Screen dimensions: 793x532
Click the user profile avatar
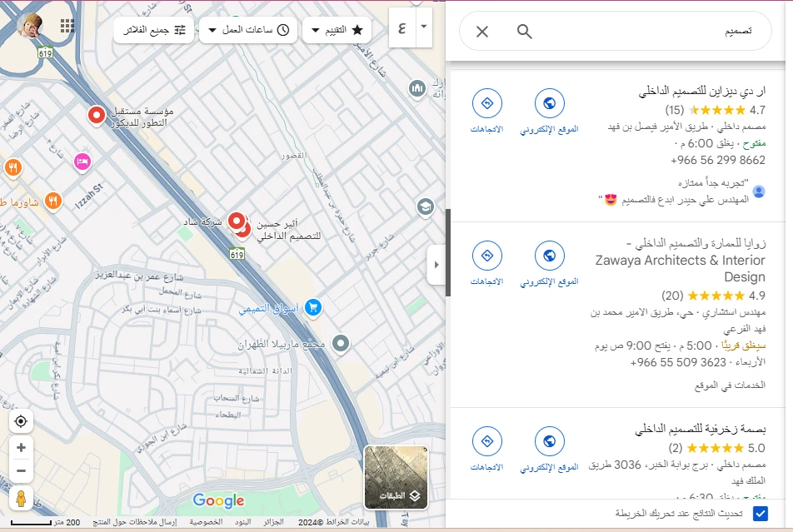(31, 25)
